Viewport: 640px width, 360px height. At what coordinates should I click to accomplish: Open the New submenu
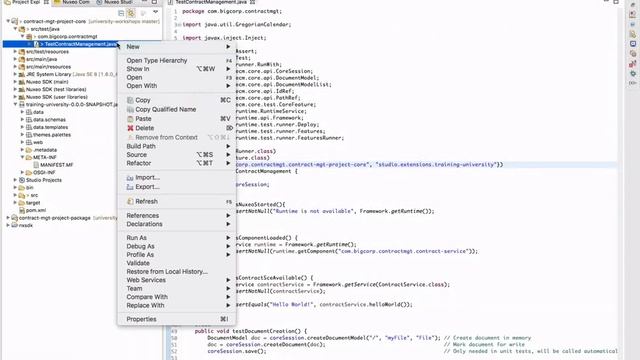tap(177, 47)
